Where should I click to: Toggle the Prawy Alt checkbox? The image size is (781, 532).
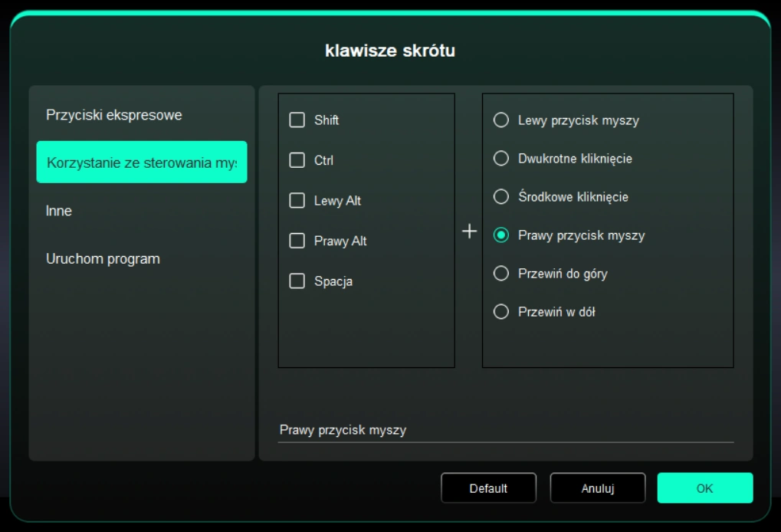297,241
